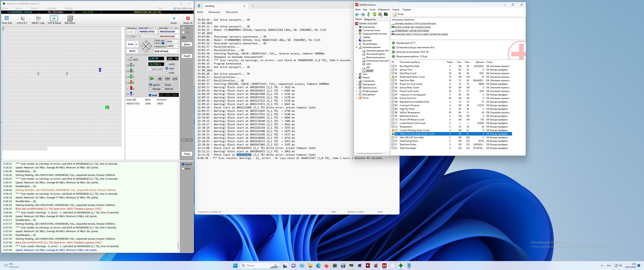Select the Erase radio option
This screenshot has height=270, width=644.
pyautogui.click(x=163, y=85)
